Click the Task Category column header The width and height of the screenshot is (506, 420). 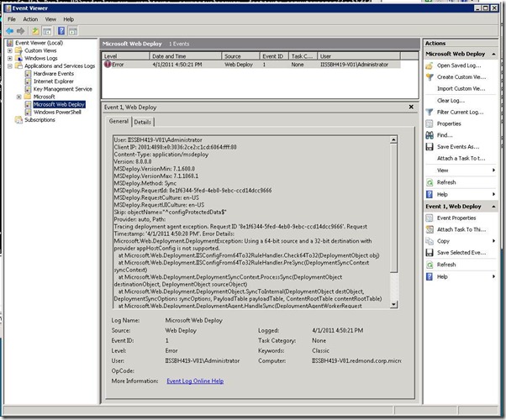(303, 56)
